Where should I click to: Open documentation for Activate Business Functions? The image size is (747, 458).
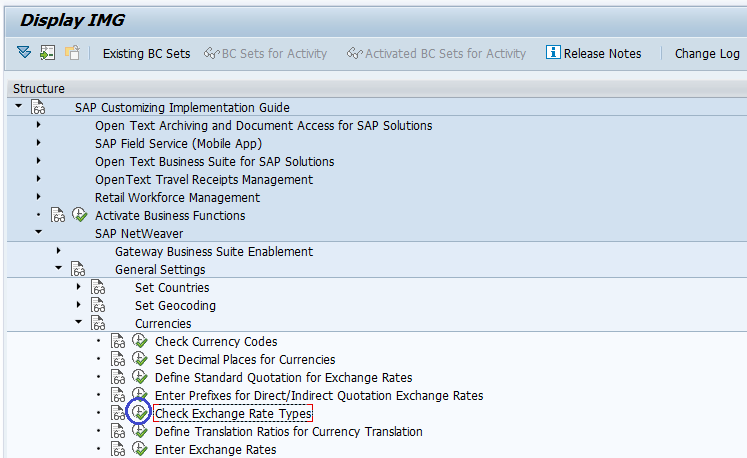click(x=58, y=215)
